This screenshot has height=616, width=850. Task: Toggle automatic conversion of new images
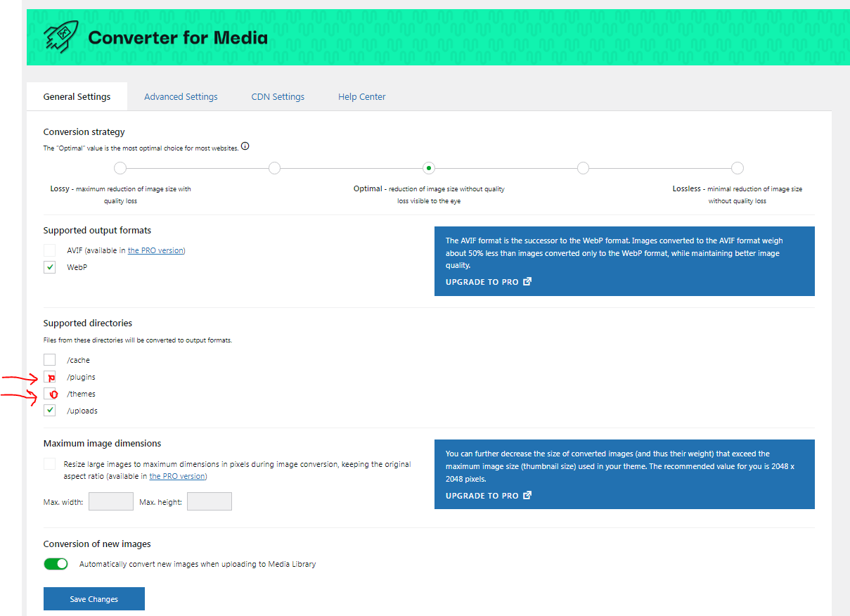(56, 564)
